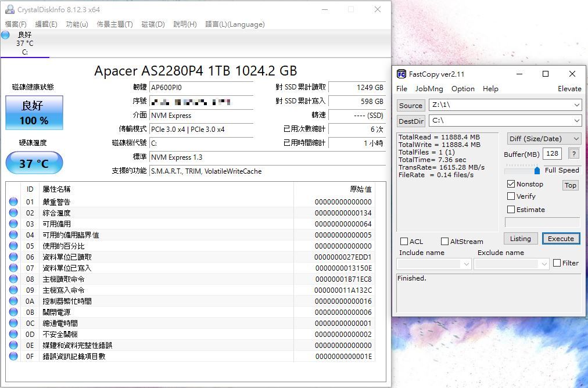Viewport: 588px width, 388px height.
Task: Click the Full Speed slider handle
Action: pos(537,171)
